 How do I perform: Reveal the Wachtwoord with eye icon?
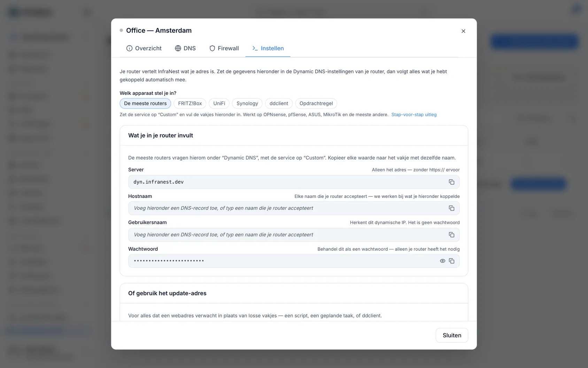[442, 261]
